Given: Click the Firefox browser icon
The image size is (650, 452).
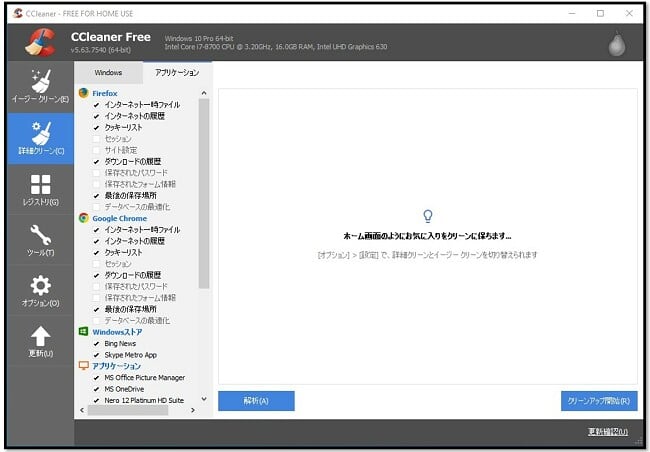Looking at the screenshot, I should tap(84, 93).
